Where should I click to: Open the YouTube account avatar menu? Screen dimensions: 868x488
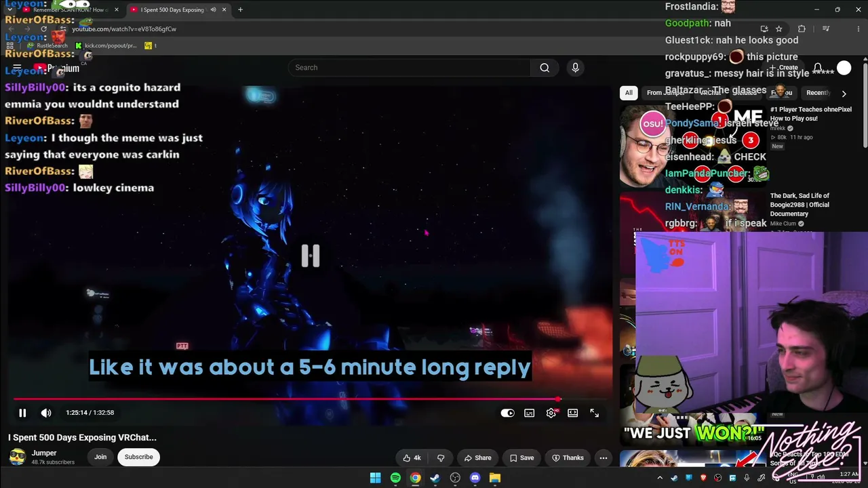(844, 68)
